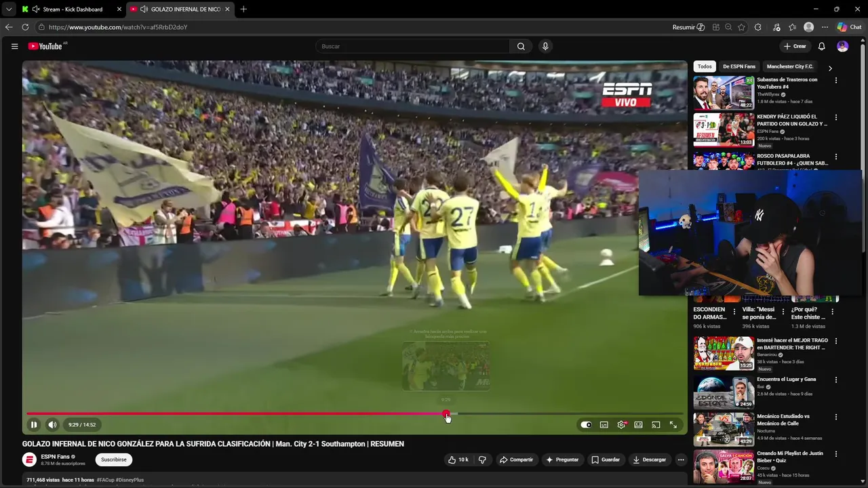Click the search magnifier button
This screenshot has width=868, height=488.
[521, 46]
